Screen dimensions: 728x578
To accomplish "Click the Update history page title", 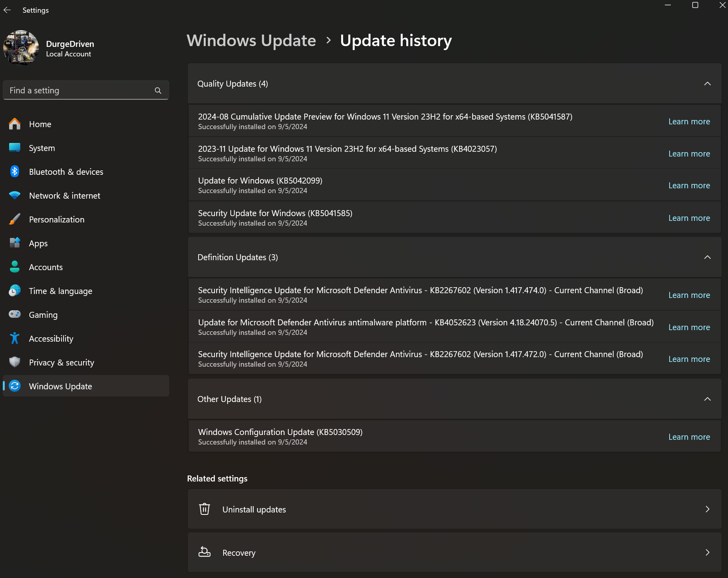I will [396, 41].
